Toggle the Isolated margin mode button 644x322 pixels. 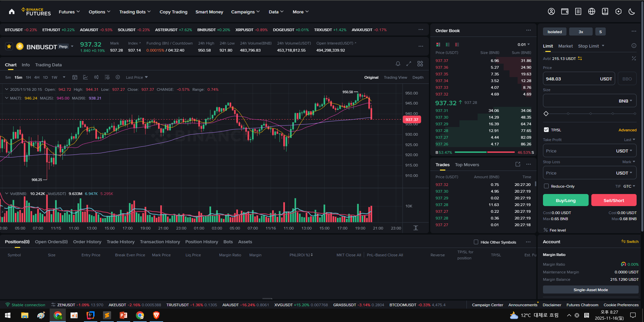pos(555,32)
